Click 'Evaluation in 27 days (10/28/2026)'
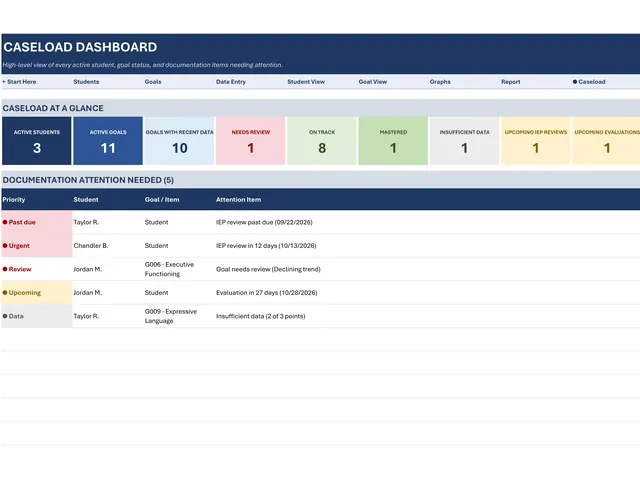The width and height of the screenshot is (640, 480). click(267, 293)
